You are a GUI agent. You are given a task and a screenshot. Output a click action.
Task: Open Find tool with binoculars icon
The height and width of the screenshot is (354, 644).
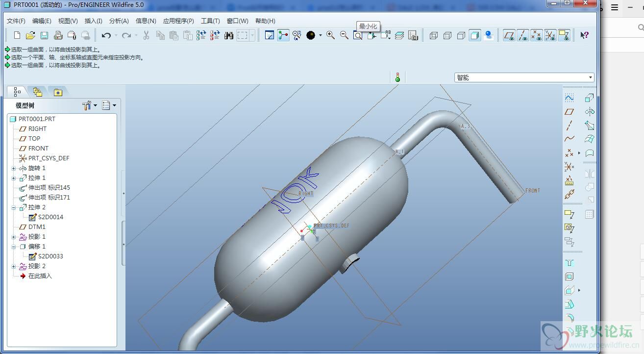tap(228, 35)
